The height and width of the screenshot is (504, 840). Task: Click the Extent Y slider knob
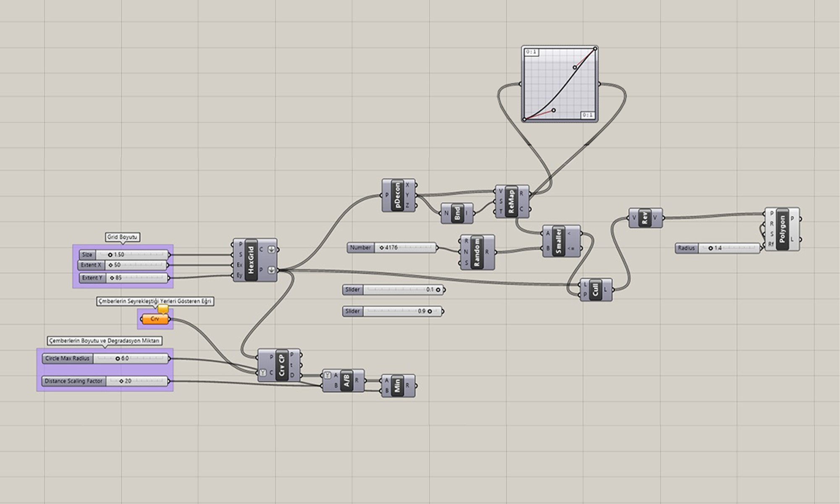pyautogui.click(x=112, y=278)
